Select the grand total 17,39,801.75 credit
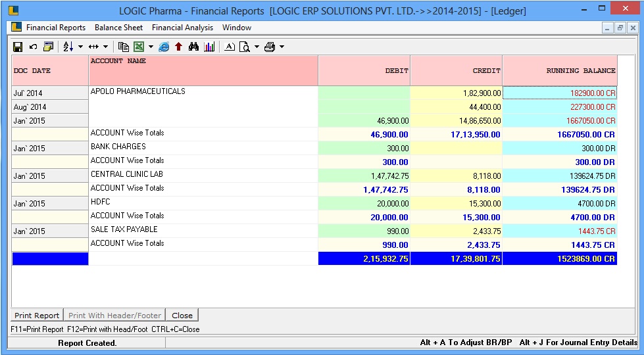Viewport: 644px width, 355px height. [x=456, y=258]
